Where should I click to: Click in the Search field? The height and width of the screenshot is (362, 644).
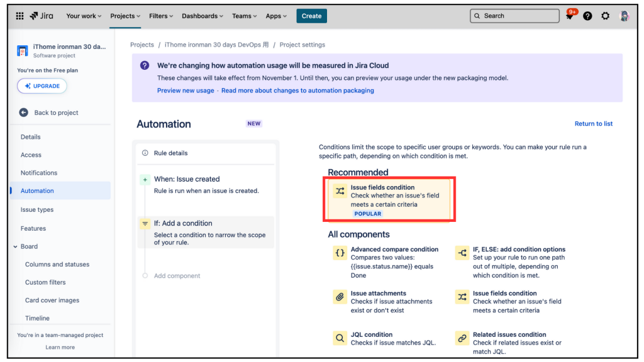tap(514, 16)
